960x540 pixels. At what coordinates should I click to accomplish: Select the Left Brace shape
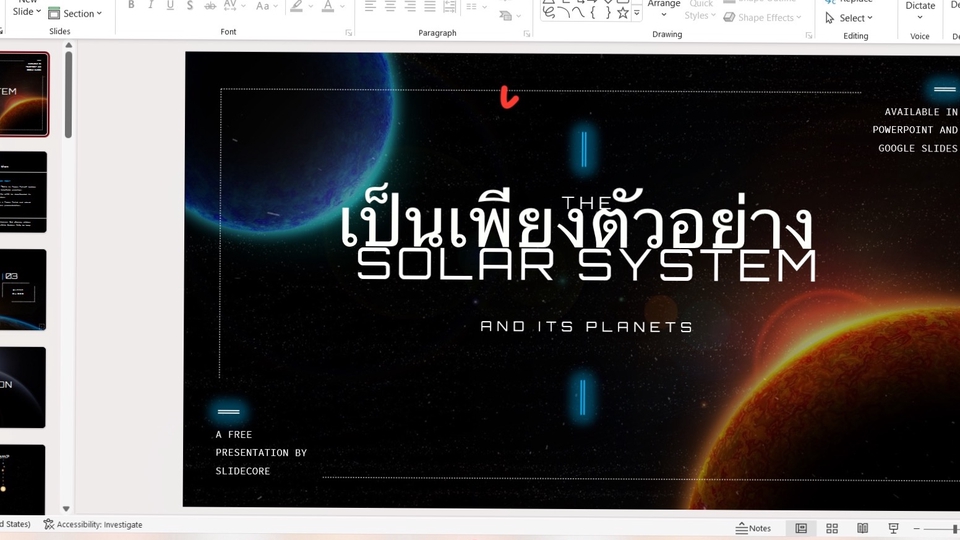click(593, 12)
